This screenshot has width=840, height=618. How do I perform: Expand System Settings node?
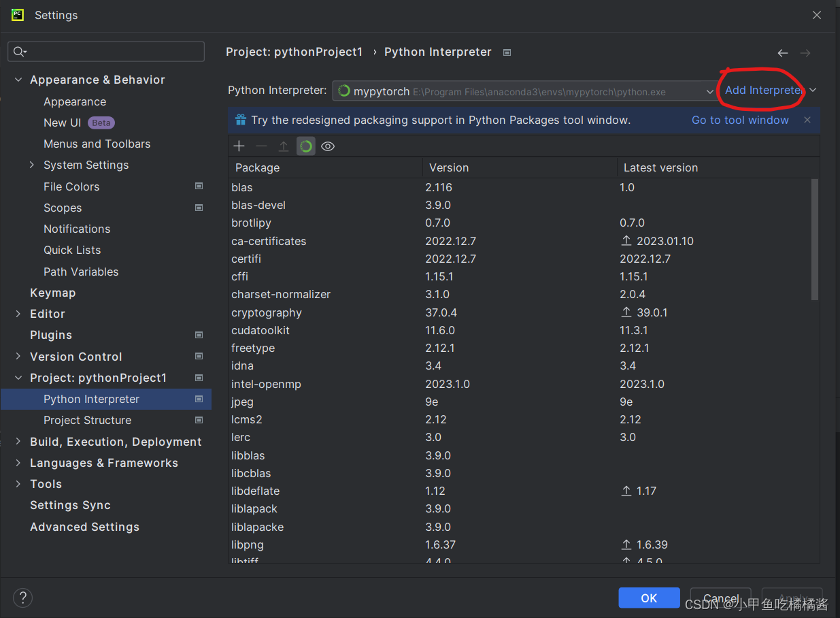(x=32, y=165)
